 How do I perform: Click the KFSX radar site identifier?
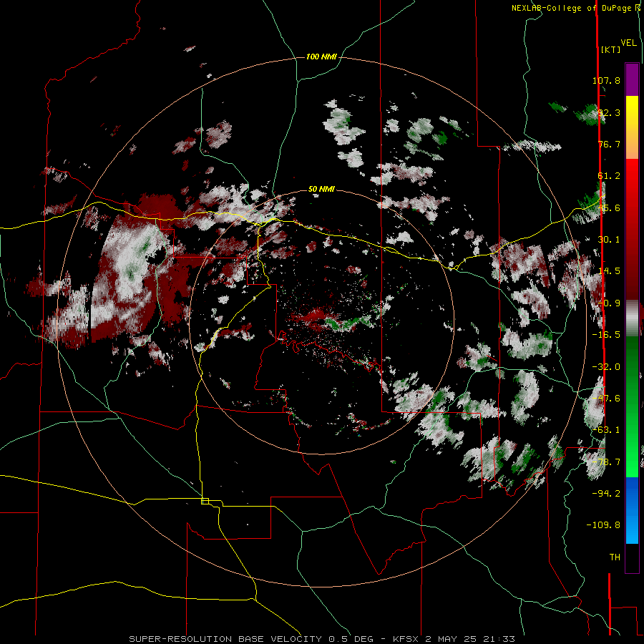pyautogui.click(x=406, y=639)
